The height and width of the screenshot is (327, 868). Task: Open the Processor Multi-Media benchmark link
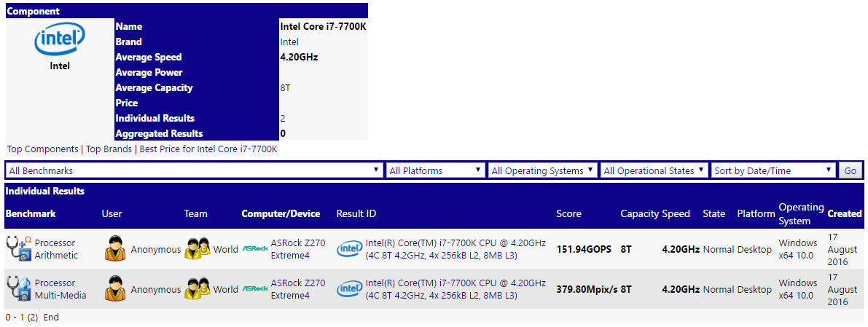[60, 289]
